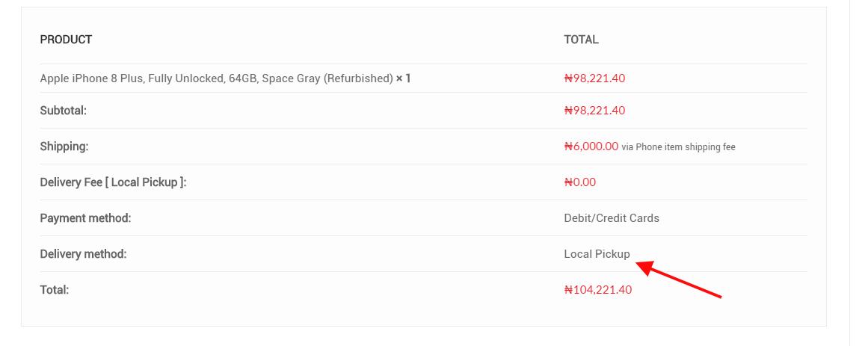
Task: Select the Debit/Credit Cards value
Action: [x=612, y=218]
